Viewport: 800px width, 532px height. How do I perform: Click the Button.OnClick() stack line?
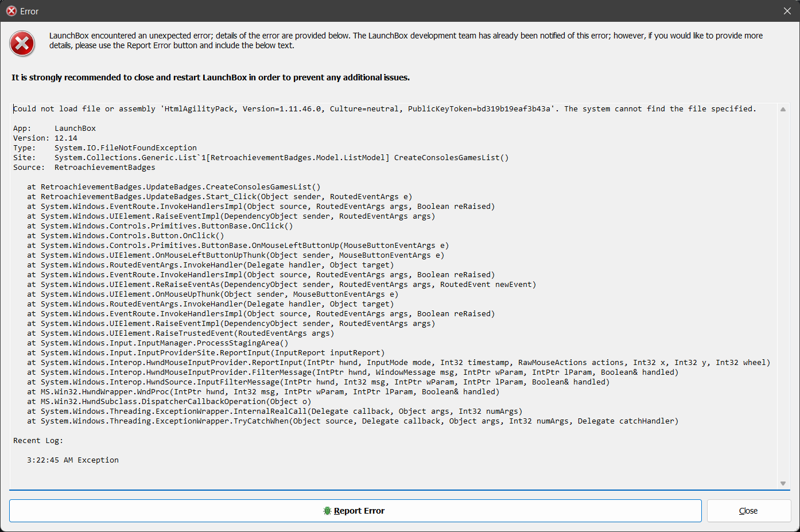click(x=126, y=235)
